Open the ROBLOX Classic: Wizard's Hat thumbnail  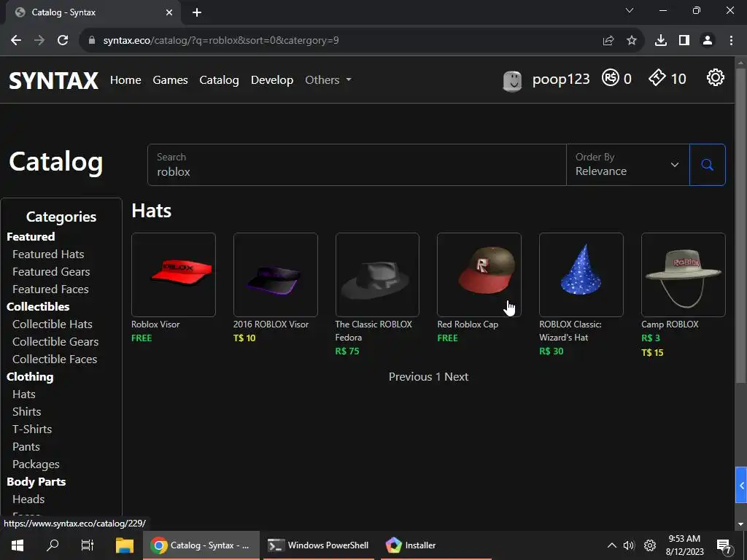(581, 275)
